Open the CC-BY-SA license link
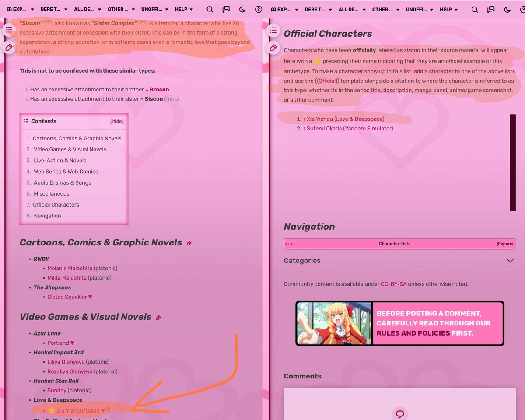The image size is (525, 420). tap(393, 284)
